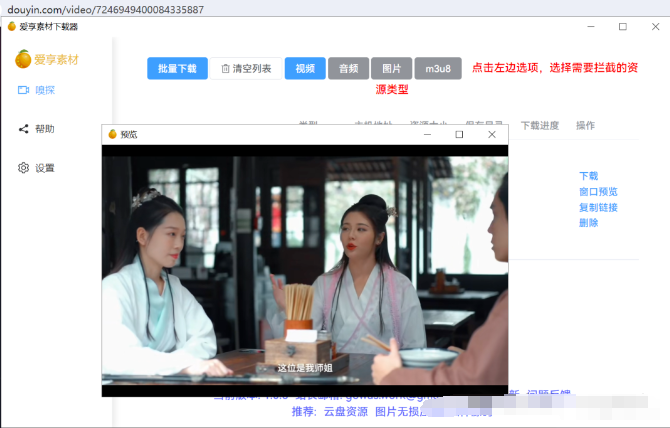Click the 爱享素材 orange logo
The width and height of the screenshot is (670, 428).
[x=23, y=59]
